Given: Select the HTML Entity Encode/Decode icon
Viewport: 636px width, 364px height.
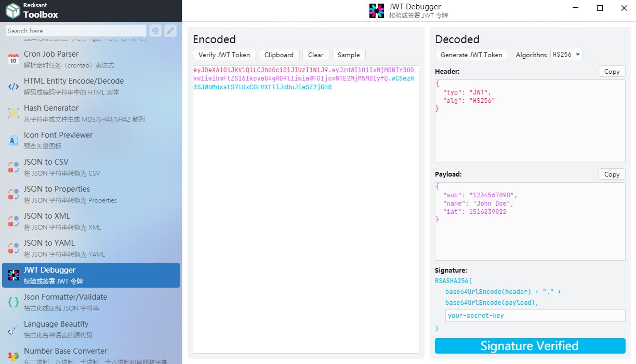Looking at the screenshot, I should [x=14, y=86].
